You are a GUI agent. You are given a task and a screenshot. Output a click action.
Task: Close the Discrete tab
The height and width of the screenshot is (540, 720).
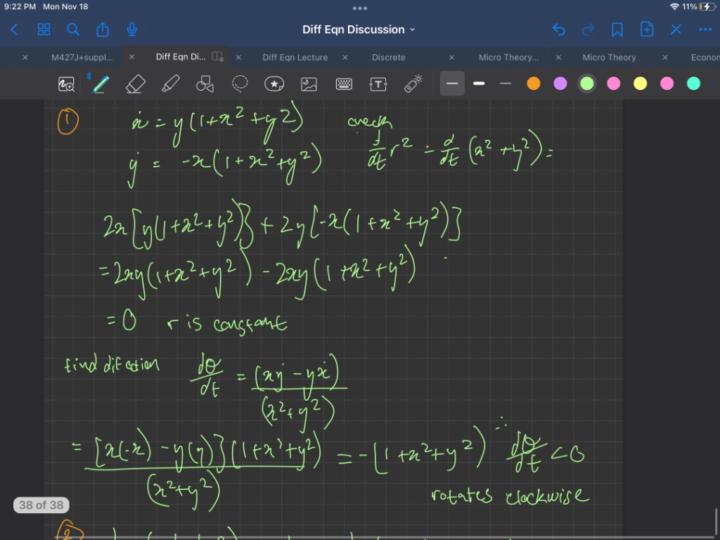point(345,57)
